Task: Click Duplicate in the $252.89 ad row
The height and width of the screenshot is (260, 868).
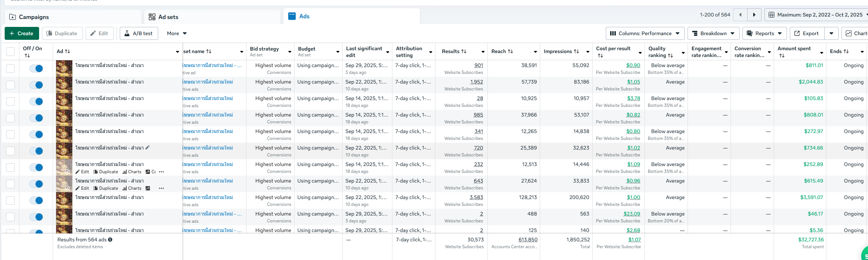Action: click(x=106, y=172)
